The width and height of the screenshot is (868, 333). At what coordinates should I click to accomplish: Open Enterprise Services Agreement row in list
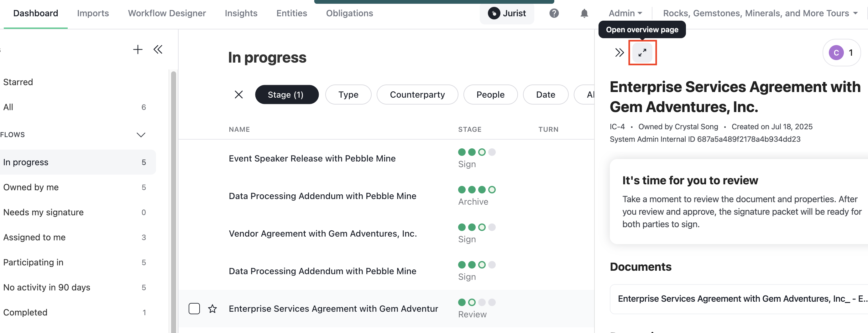point(334,308)
